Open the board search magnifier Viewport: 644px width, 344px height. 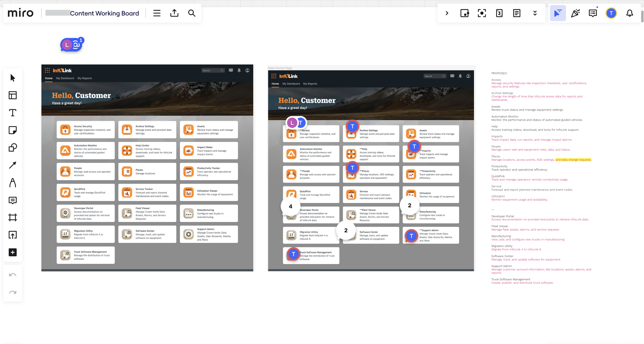coord(192,13)
